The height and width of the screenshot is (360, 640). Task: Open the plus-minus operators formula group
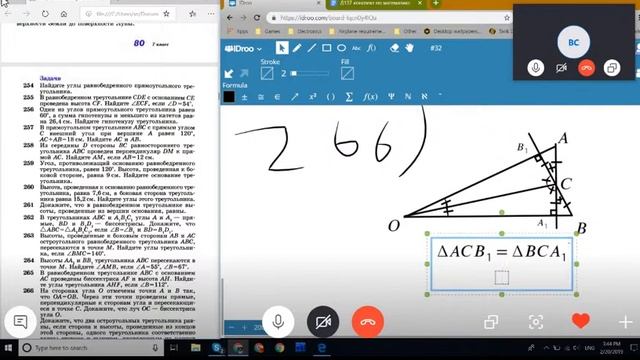coord(244,97)
